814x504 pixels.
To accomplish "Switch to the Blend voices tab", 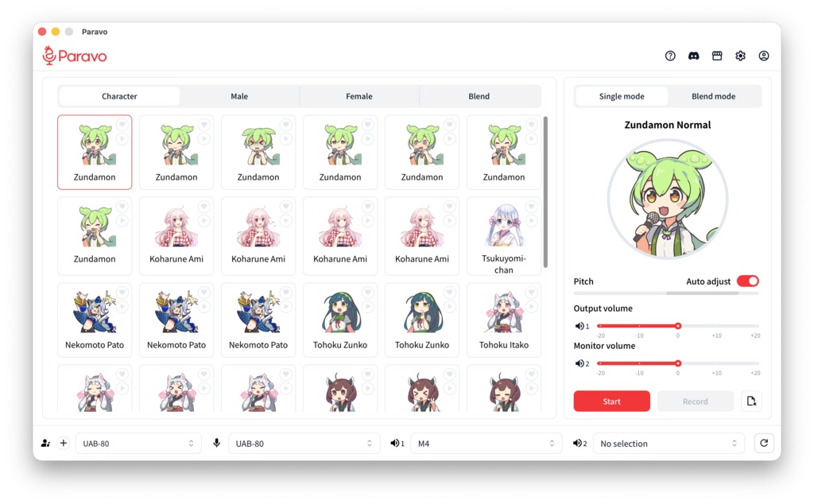I will coord(479,96).
